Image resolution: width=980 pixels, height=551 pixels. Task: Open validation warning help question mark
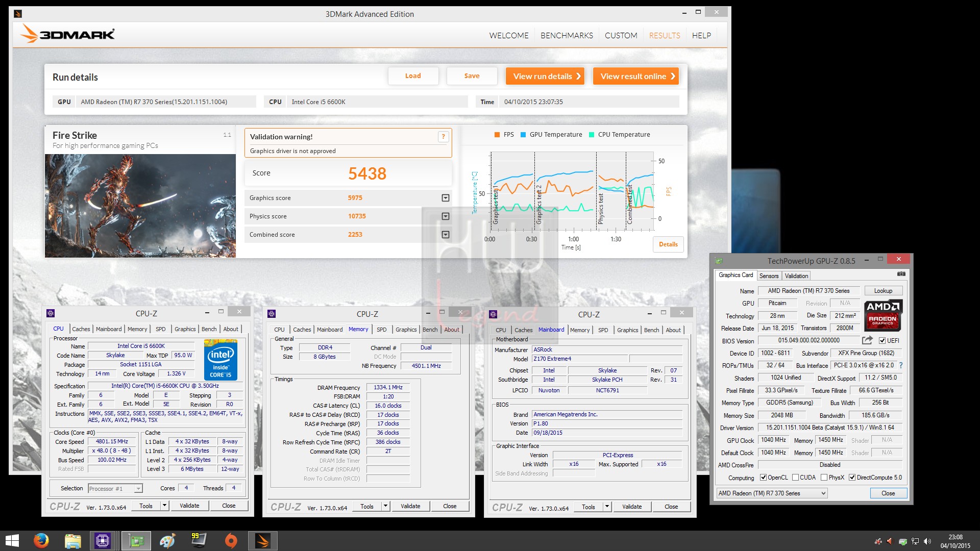click(x=443, y=136)
